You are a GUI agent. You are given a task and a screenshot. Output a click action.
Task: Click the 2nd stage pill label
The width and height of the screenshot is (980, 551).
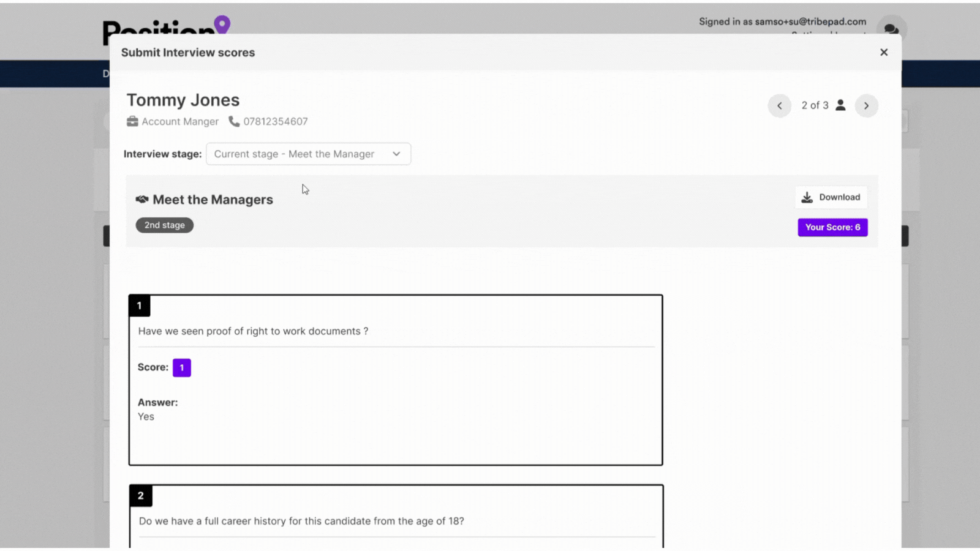pos(164,225)
